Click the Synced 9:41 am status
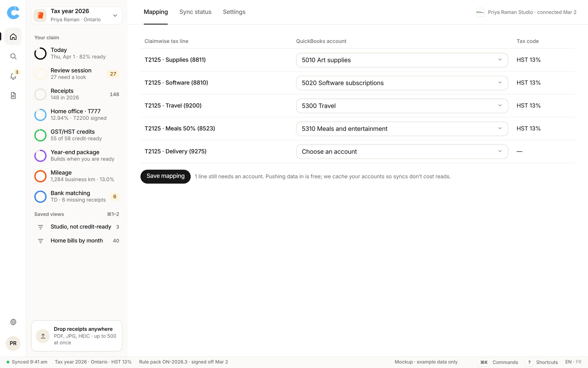This screenshot has height=368, width=588. (27, 362)
